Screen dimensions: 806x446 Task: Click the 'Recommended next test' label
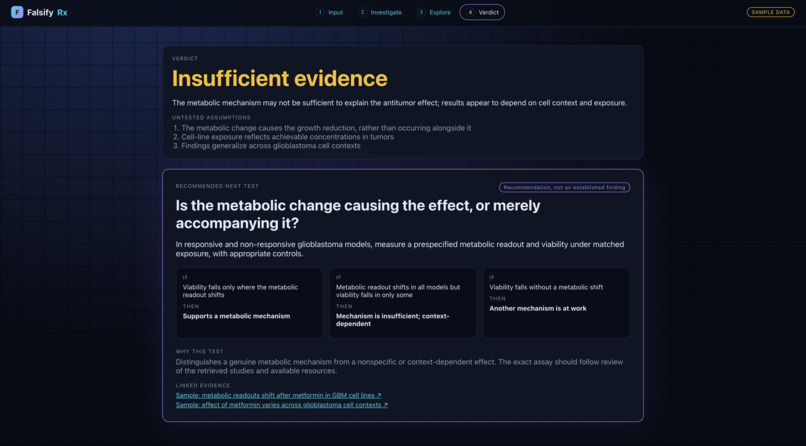[x=217, y=186]
